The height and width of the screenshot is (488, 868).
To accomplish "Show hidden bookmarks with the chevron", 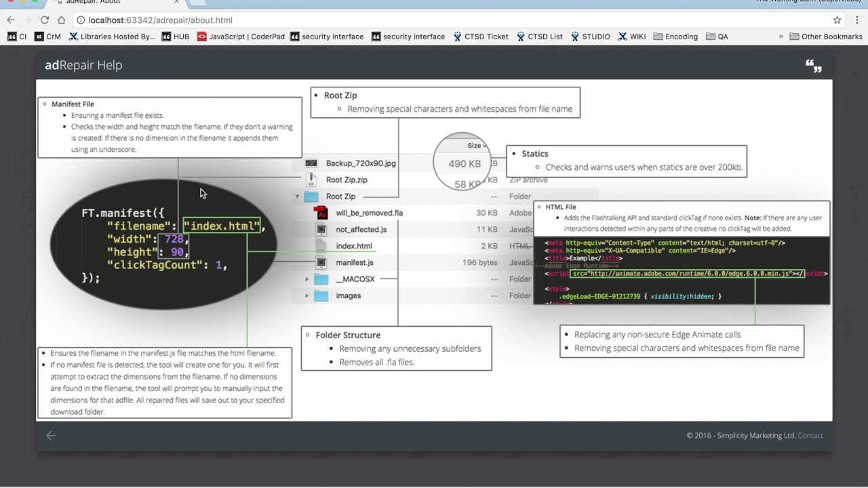I will [781, 37].
